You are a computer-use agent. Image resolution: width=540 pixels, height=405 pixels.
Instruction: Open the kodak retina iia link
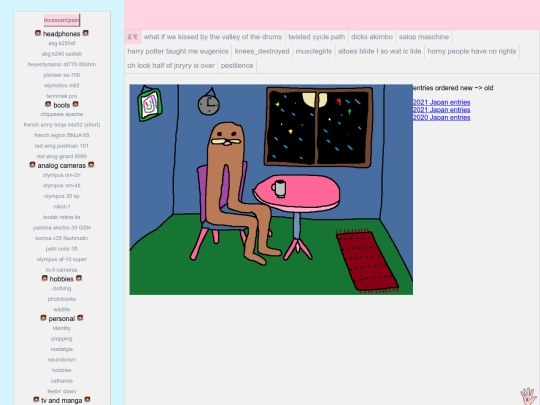tap(62, 217)
